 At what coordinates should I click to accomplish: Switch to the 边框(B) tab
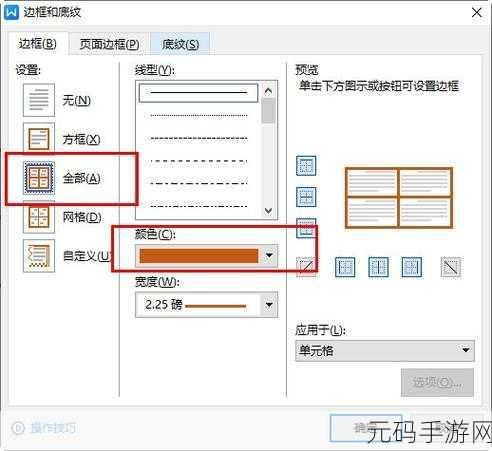pyautogui.click(x=37, y=44)
